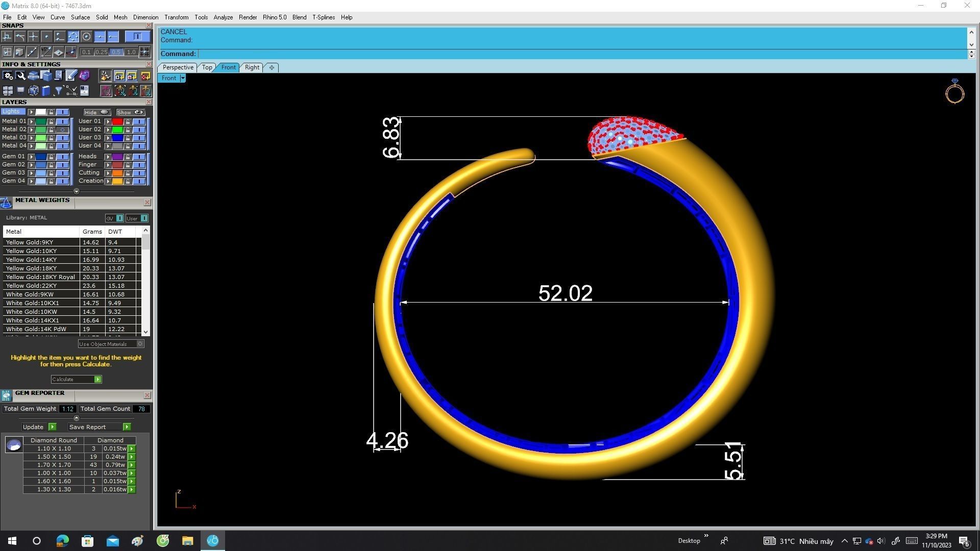
Task: Click the 45-degree angle snap icon
Action: click(x=45, y=52)
